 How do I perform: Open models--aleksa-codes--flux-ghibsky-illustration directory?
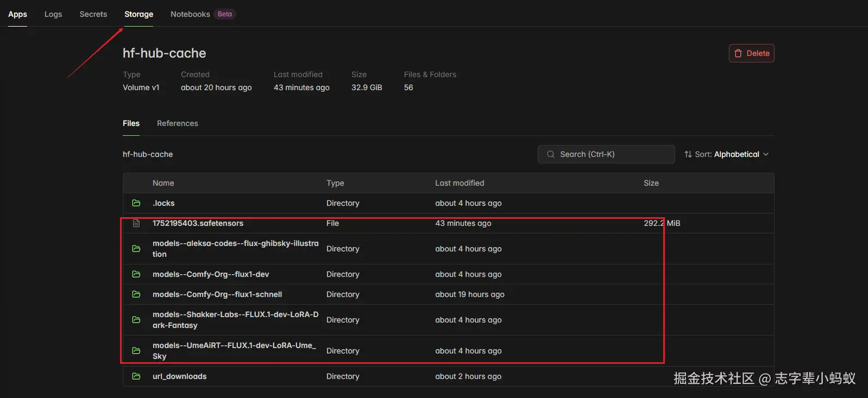pos(235,249)
